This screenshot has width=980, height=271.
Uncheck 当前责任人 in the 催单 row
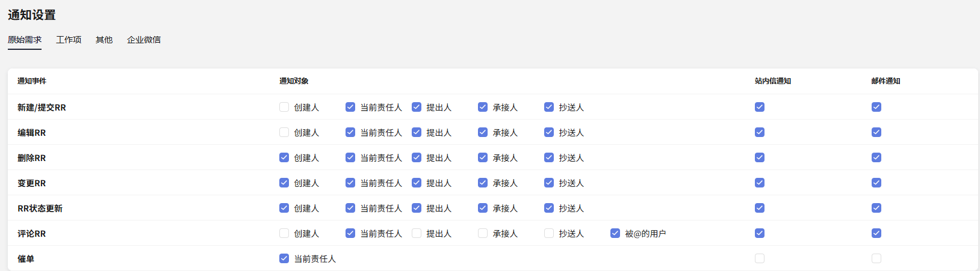[284, 258]
